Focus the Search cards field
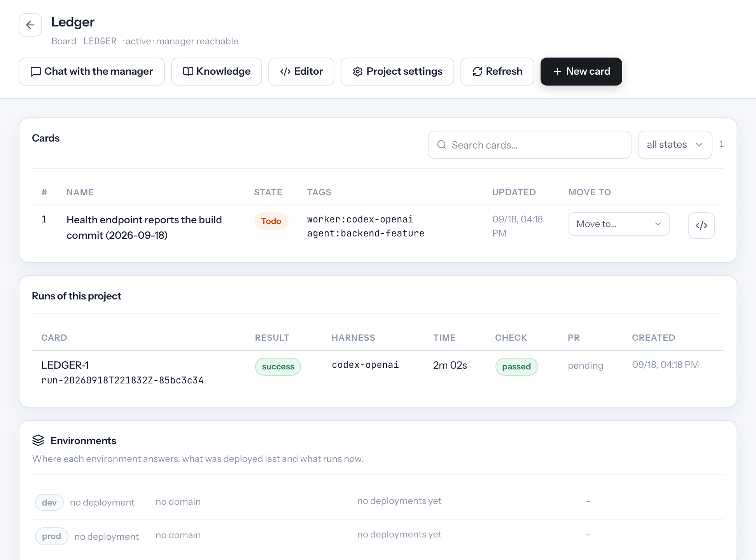The width and height of the screenshot is (756, 560). pos(530,145)
